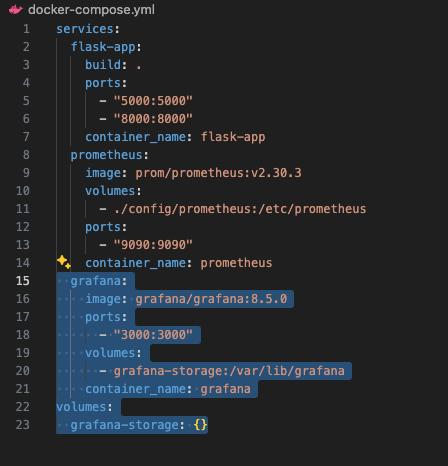Click the "5000:5000" port string
Screen dimensions: 448x466
(153, 101)
